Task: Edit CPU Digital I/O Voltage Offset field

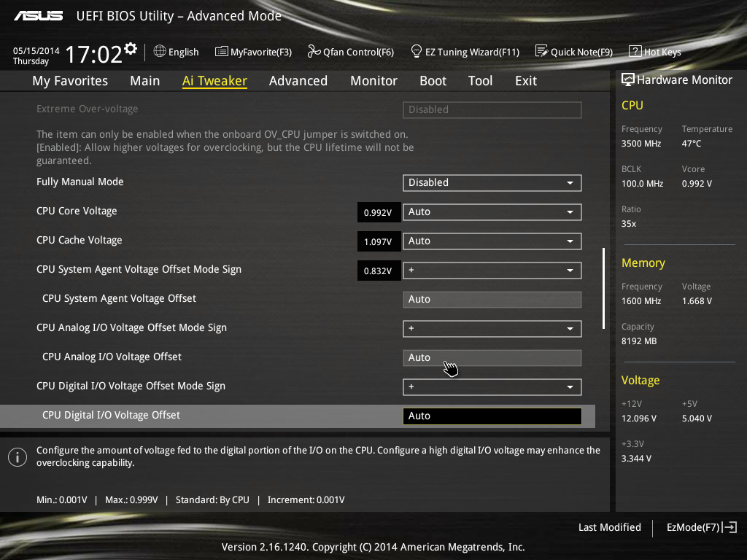Action: tap(492, 416)
